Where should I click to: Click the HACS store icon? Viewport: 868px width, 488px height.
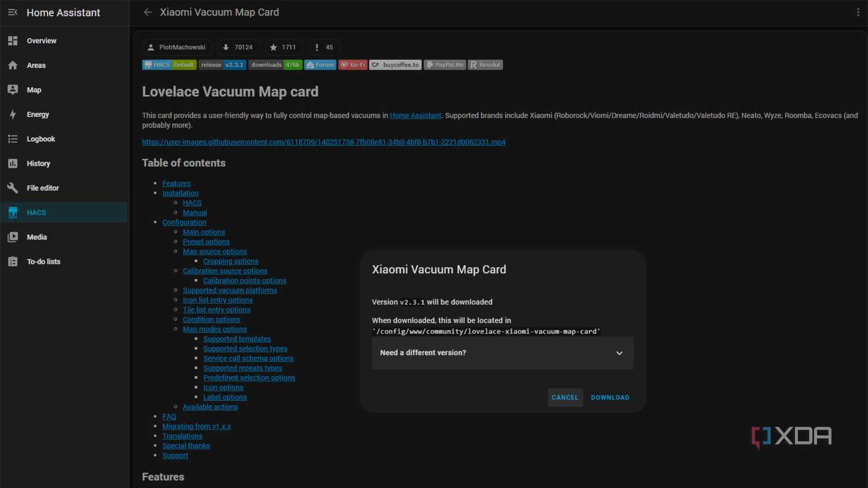[13, 212]
